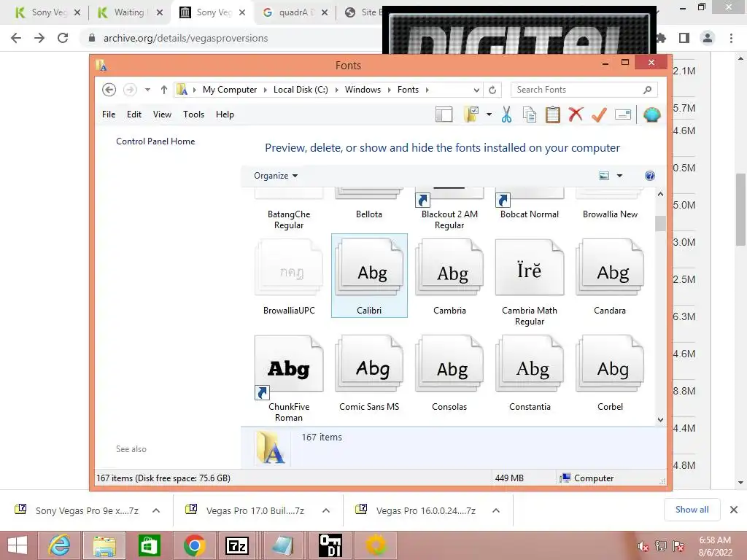Select the BrowalliaUPC font

[289, 276]
